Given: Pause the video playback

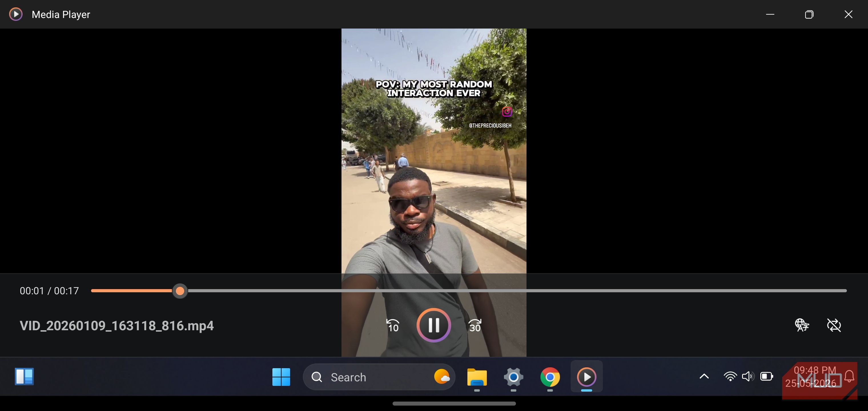Looking at the screenshot, I should click(434, 325).
